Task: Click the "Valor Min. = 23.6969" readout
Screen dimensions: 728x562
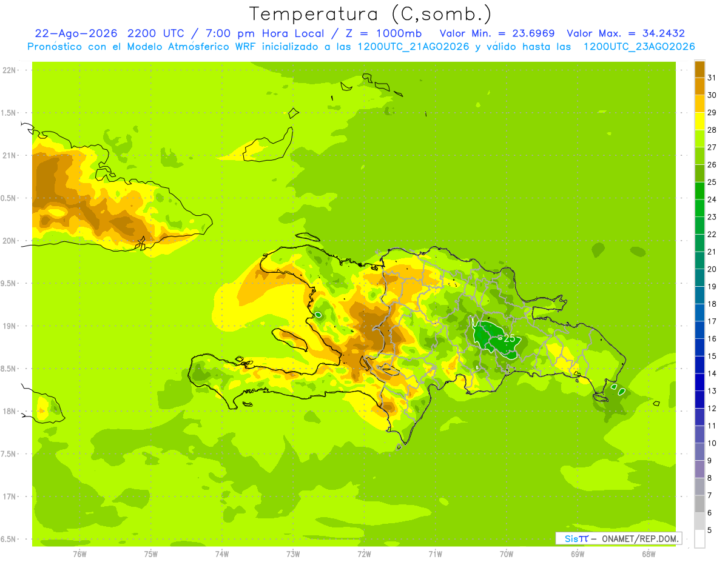Action: [x=497, y=33]
